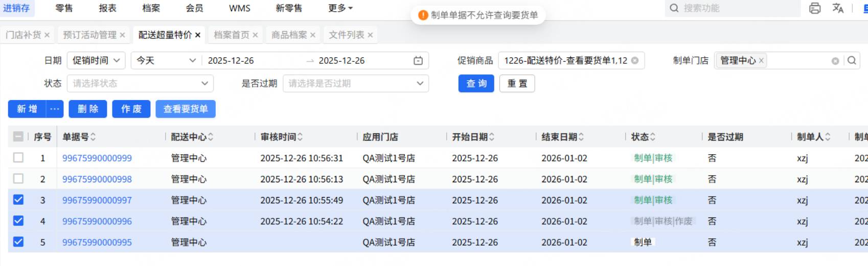Open the date range calendar icon
Screen dimensions: 868x266
point(418,61)
